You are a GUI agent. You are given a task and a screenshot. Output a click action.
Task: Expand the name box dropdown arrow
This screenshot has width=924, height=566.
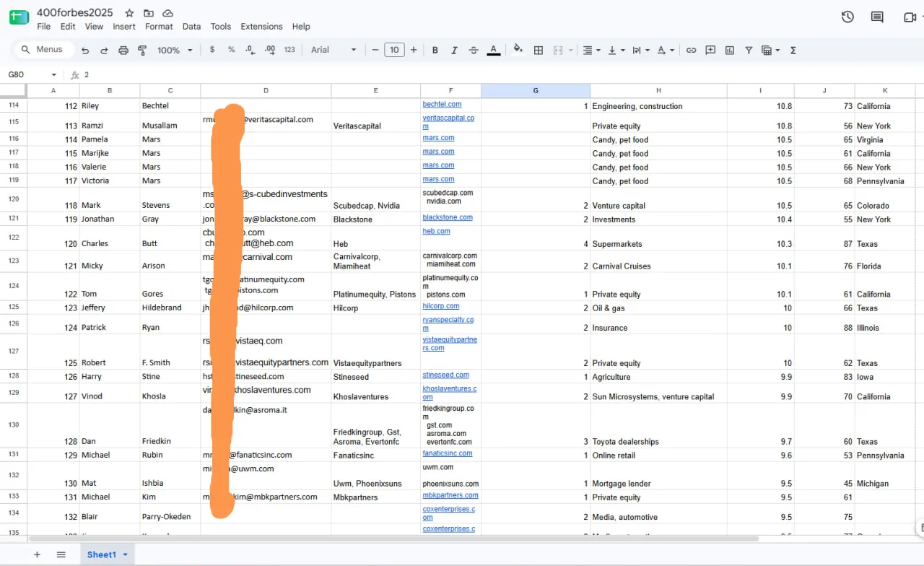(x=53, y=75)
